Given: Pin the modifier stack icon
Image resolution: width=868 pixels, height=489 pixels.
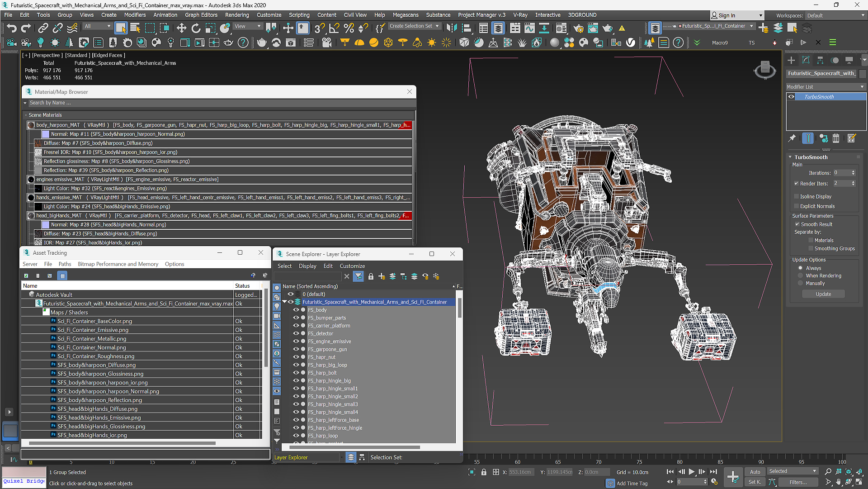Looking at the screenshot, I should coord(792,138).
